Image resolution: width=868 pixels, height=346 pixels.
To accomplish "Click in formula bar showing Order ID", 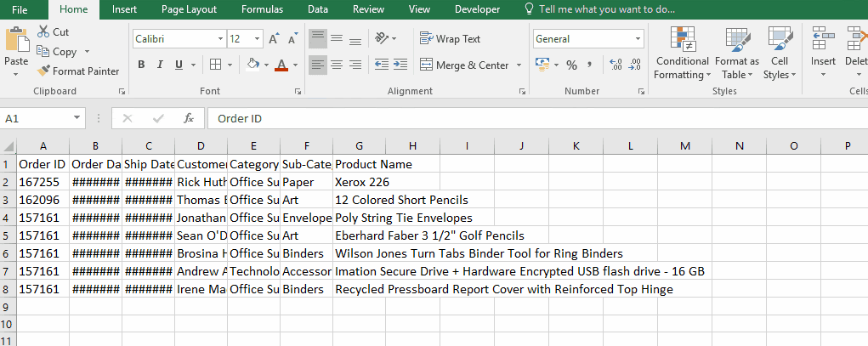I will pos(537,118).
